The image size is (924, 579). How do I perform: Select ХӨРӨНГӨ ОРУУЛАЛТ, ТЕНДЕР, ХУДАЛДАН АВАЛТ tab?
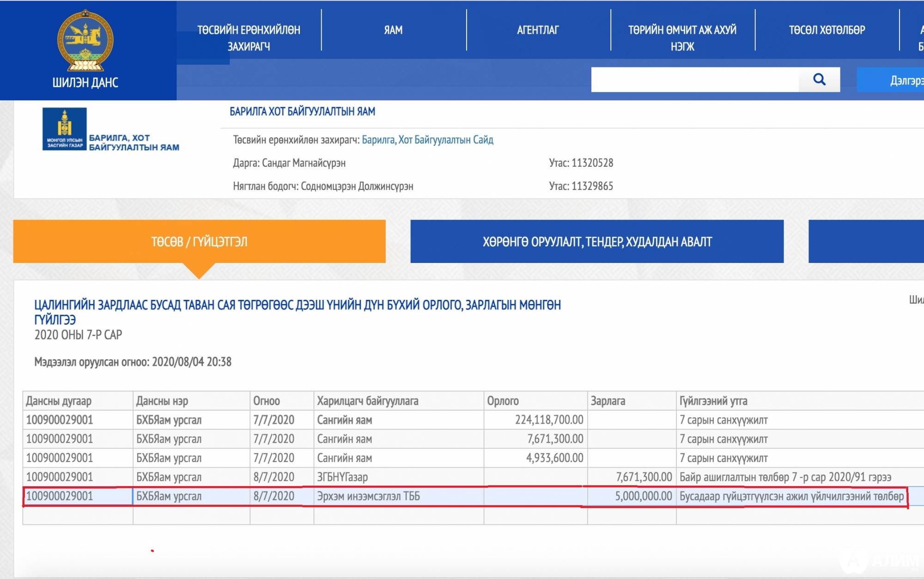(597, 241)
